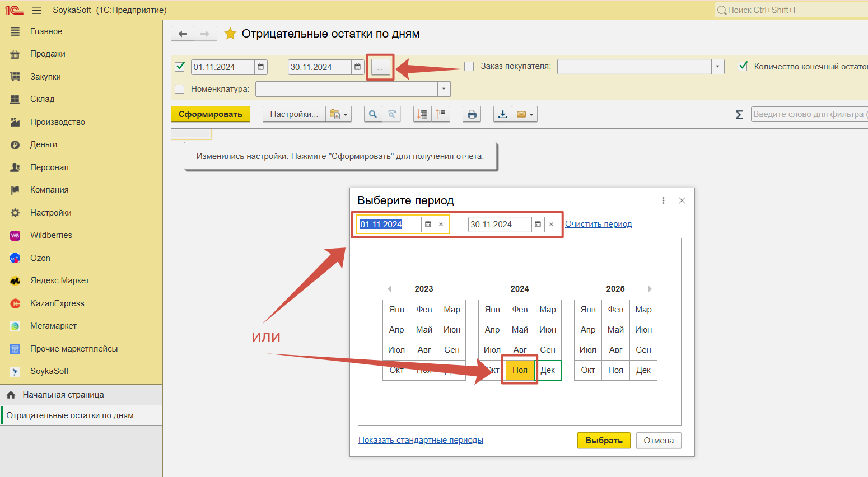The image size is (868, 477).
Task: Click the Сформировать button
Action: 211,114
